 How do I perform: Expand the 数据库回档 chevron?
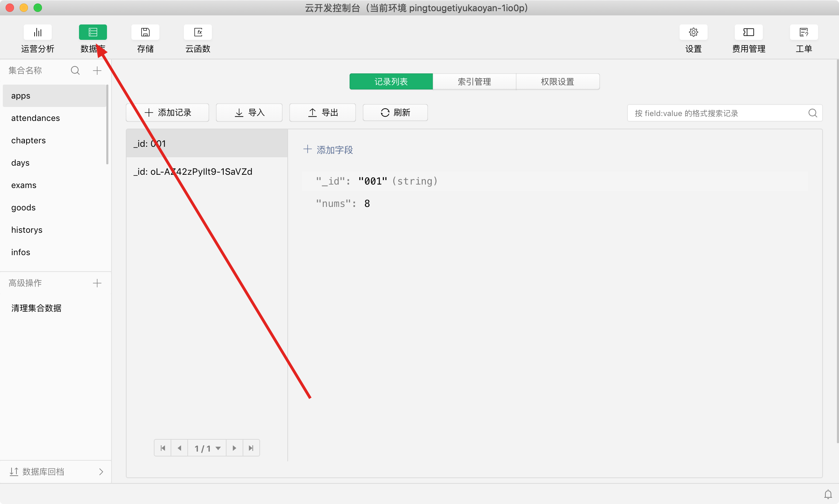[101, 472]
